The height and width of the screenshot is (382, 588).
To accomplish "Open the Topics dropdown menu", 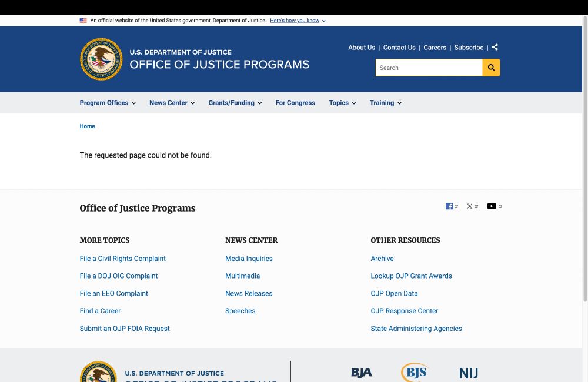I will 342,103.
